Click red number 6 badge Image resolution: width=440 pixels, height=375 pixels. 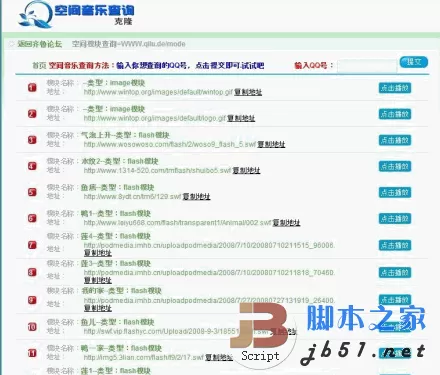tap(32, 218)
